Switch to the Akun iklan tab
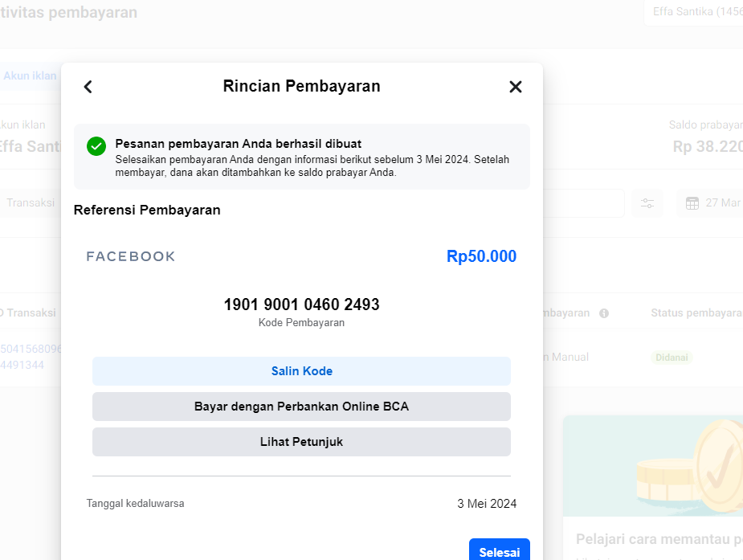The image size is (743, 560). coord(30,76)
